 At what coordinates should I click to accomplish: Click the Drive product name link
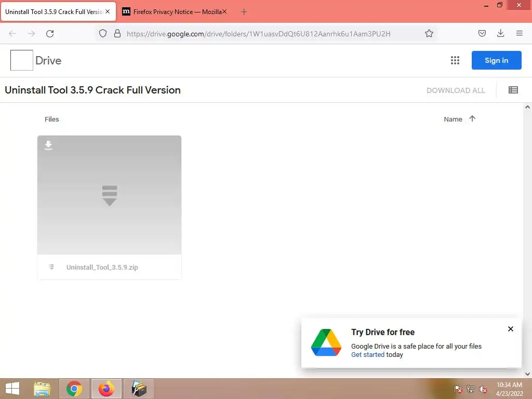(x=48, y=60)
